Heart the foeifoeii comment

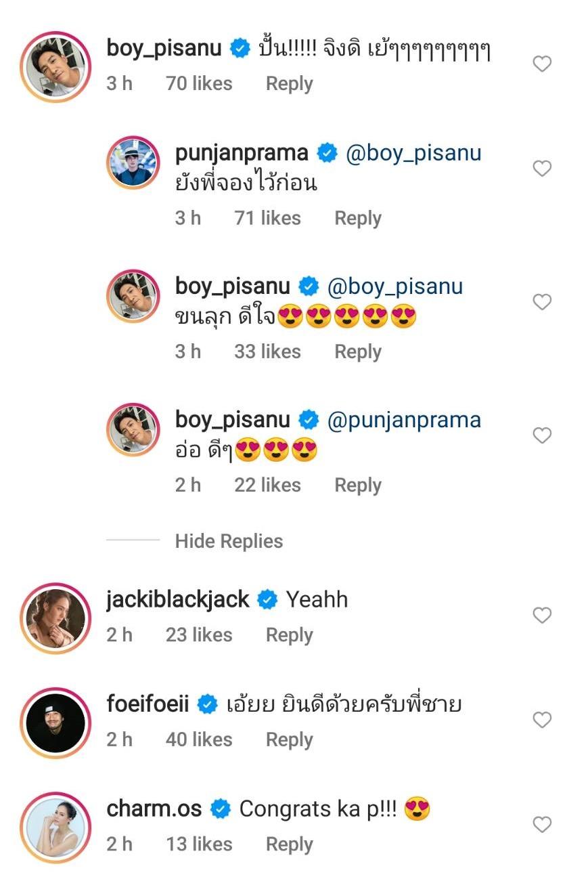tap(542, 720)
